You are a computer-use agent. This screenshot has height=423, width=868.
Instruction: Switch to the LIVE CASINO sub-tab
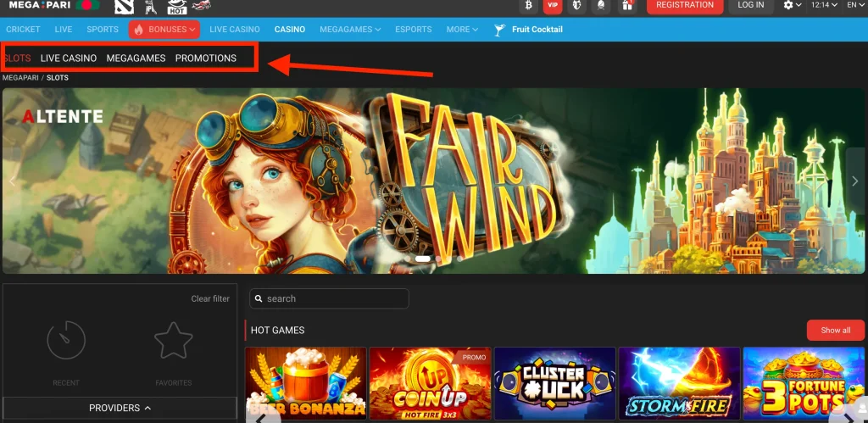(x=69, y=58)
